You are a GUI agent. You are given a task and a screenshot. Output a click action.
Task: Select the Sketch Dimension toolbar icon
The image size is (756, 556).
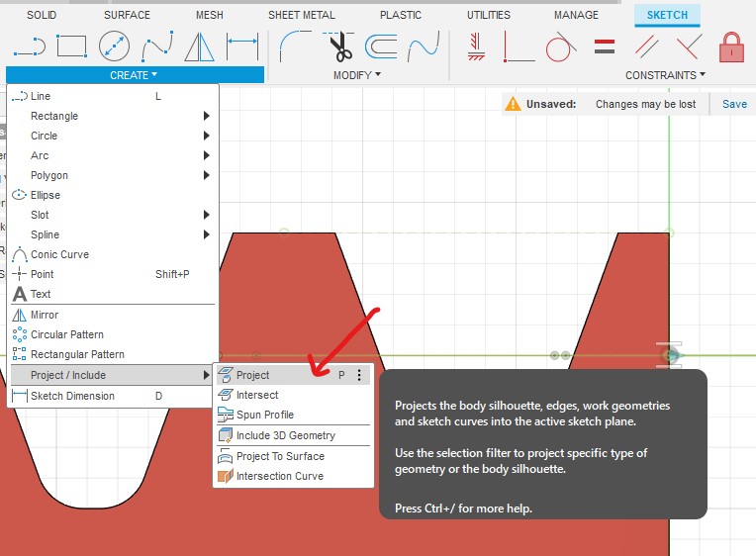click(242, 46)
